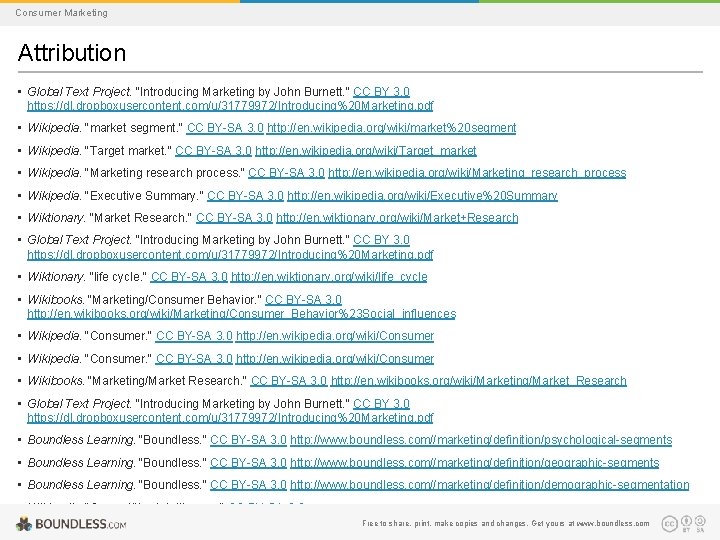Open CC BY-SA 3.0 link for Target market

(214, 151)
